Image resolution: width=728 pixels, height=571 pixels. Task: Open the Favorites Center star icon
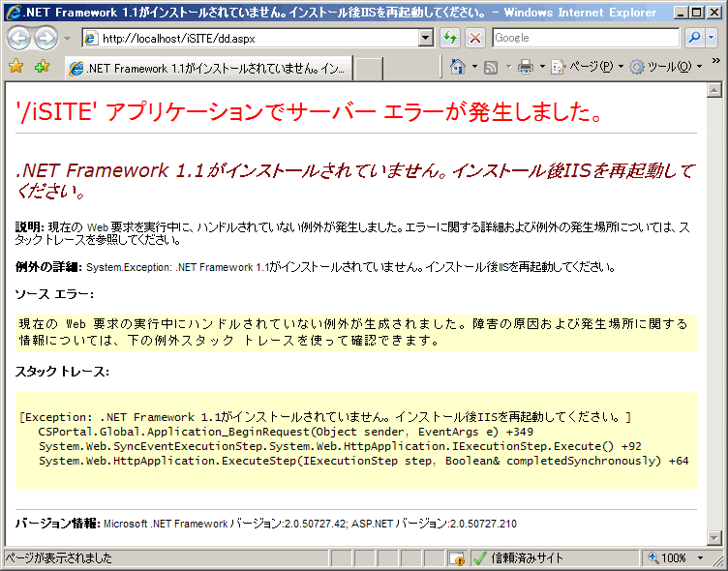[x=15, y=67]
